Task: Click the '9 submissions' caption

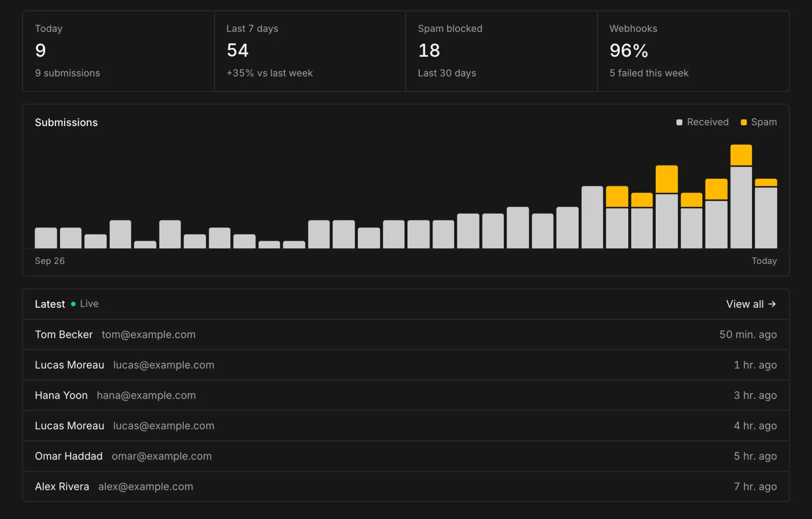Action: (x=67, y=73)
